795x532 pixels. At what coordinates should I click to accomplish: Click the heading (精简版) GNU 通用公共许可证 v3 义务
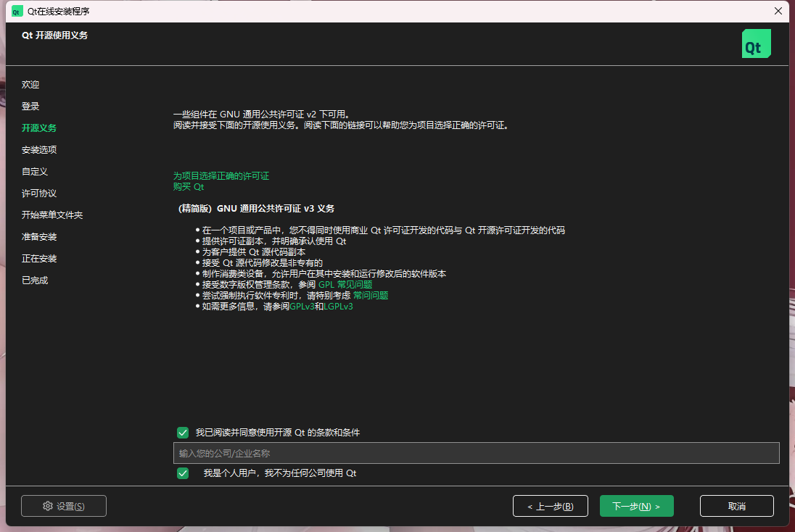[256, 209]
